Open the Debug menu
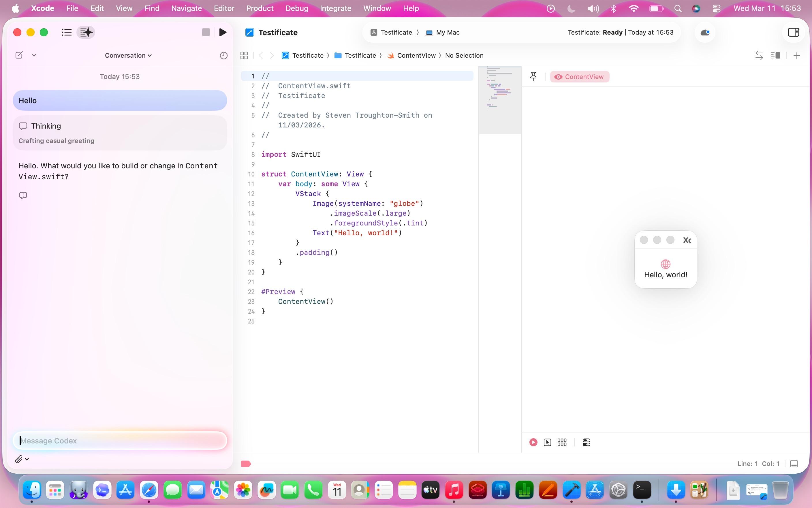The height and width of the screenshot is (508, 812). click(x=297, y=8)
